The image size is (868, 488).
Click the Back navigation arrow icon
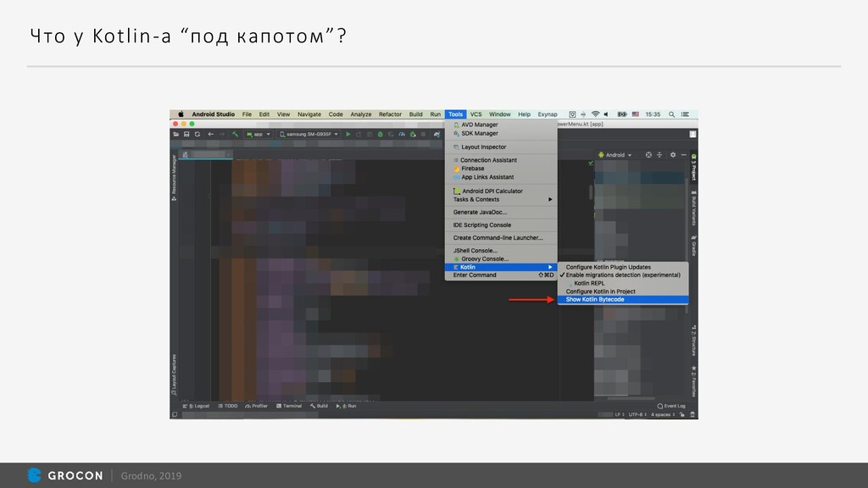[210, 135]
